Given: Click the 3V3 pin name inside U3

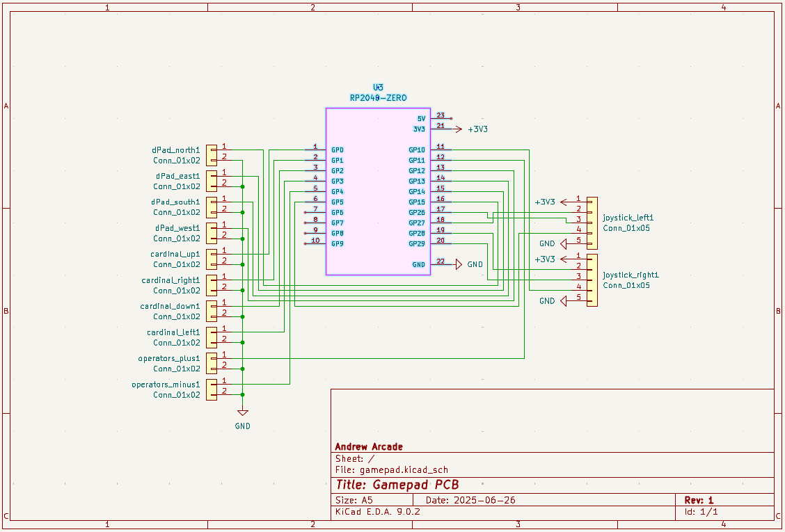Looking at the screenshot, I should (x=419, y=129).
